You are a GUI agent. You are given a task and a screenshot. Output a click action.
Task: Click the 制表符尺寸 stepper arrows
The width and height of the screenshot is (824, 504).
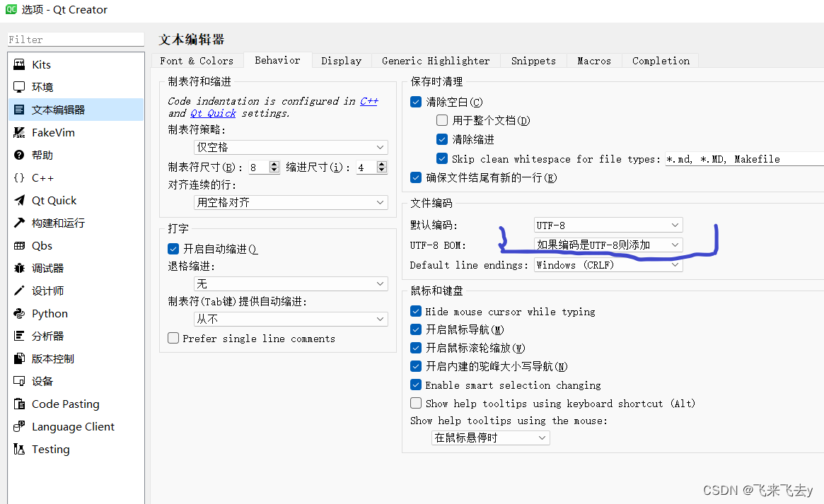[x=274, y=167]
